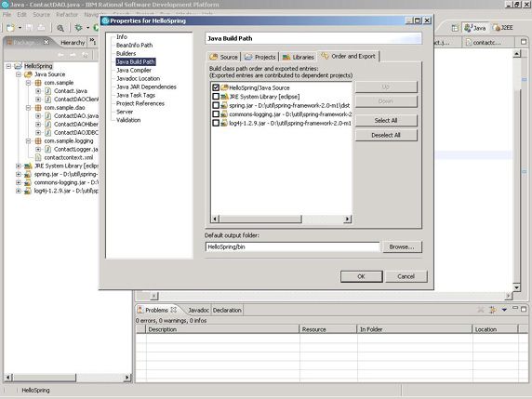Select the Java Build Path page

(136, 61)
